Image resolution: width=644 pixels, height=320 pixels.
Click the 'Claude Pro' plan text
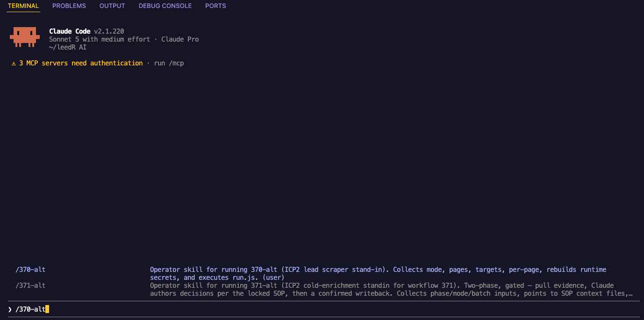[x=180, y=39]
